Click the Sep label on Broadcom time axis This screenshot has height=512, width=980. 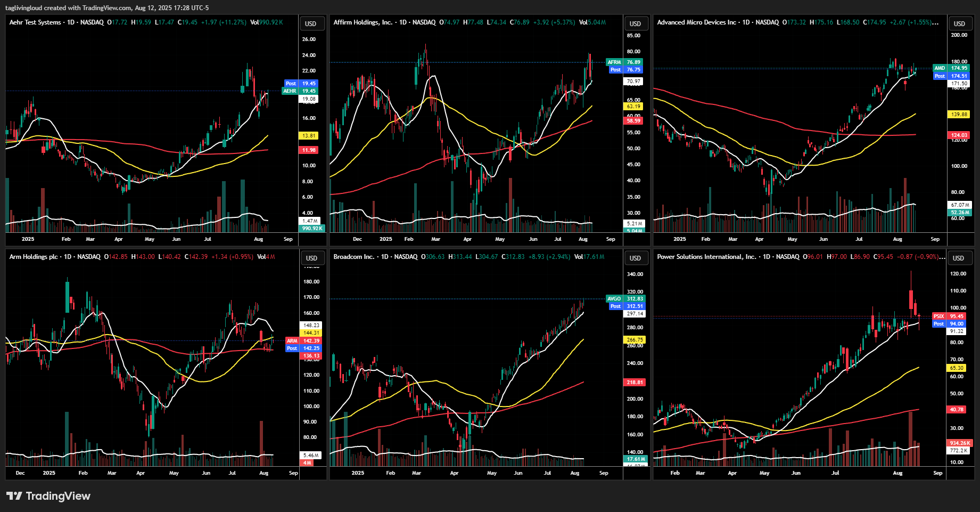(x=604, y=473)
